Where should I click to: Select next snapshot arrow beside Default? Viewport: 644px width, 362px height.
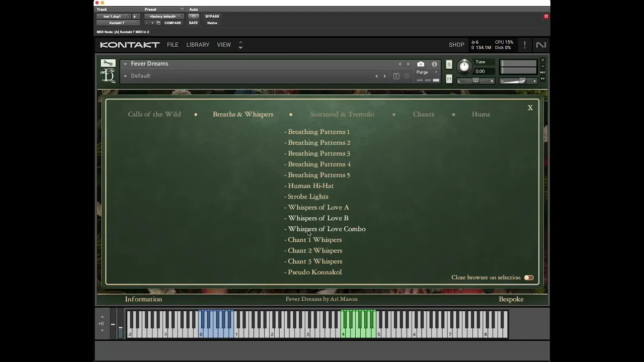point(384,76)
